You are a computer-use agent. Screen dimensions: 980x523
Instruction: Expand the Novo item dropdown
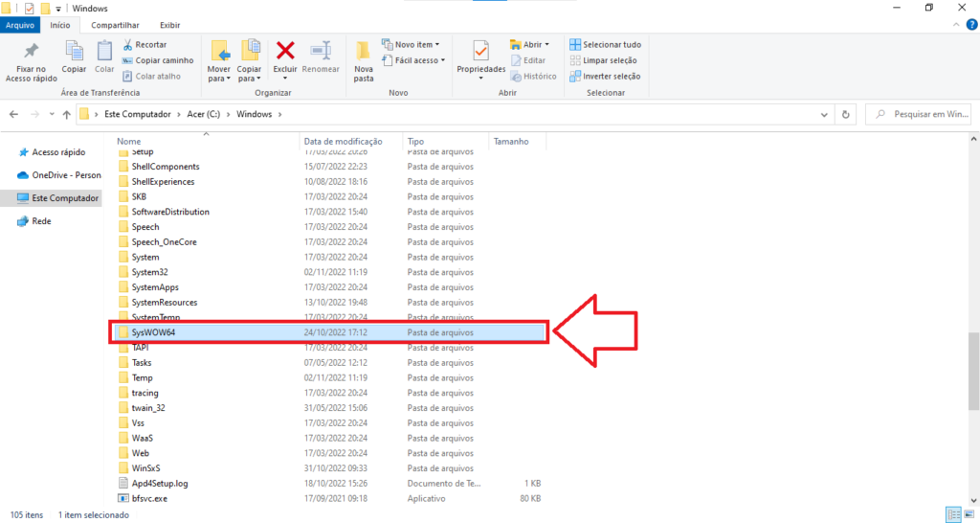(x=412, y=44)
